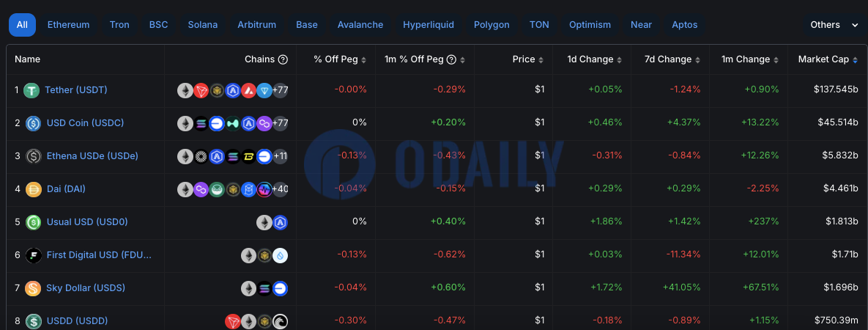868x330 pixels.
Task: Click Ethereum chain icon in Tether row
Action: click(x=185, y=90)
